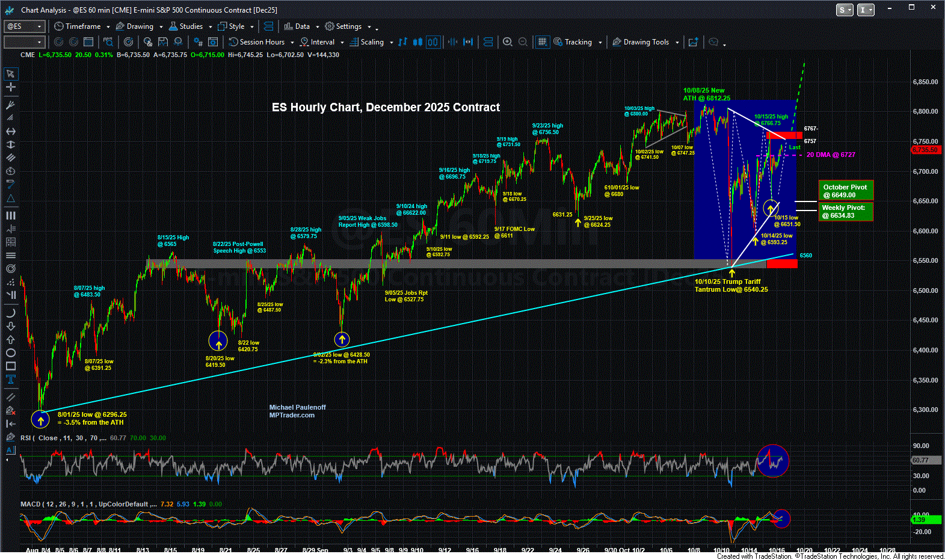This screenshot has height=560, width=945.
Task: Switch to OHLC bar chart style
Action: point(403,42)
